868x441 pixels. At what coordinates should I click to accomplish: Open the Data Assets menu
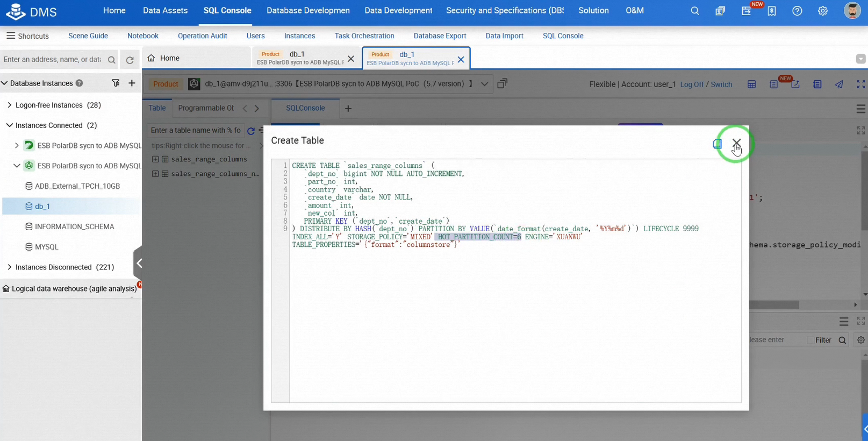coord(165,11)
